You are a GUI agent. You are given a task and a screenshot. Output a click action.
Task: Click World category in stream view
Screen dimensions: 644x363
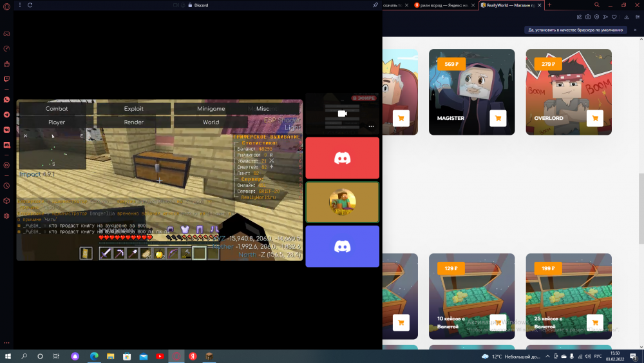click(211, 122)
